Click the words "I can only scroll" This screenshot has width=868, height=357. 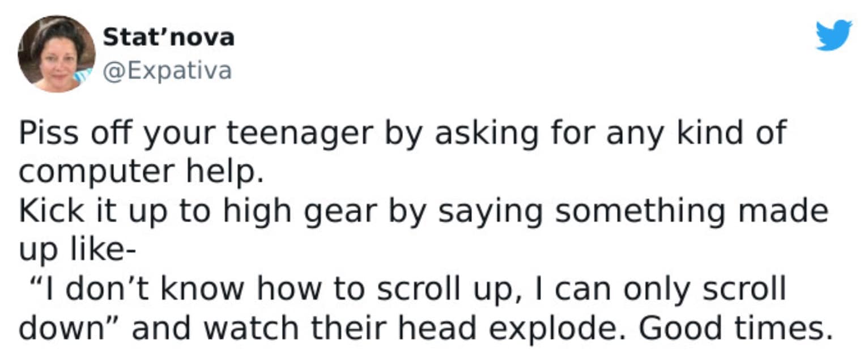pyautogui.click(x=661, y=290)
